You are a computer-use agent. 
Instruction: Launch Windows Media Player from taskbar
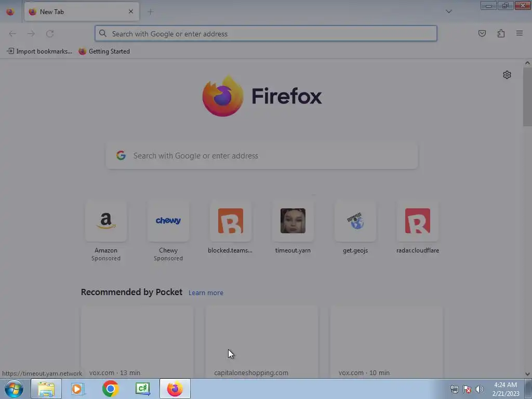pyautogui.click(x=78, y=389)
